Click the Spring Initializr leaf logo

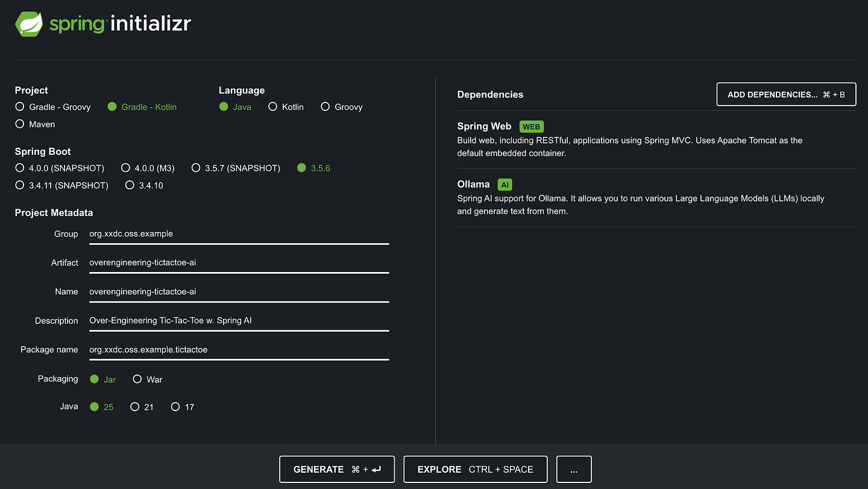pos(30,24)
